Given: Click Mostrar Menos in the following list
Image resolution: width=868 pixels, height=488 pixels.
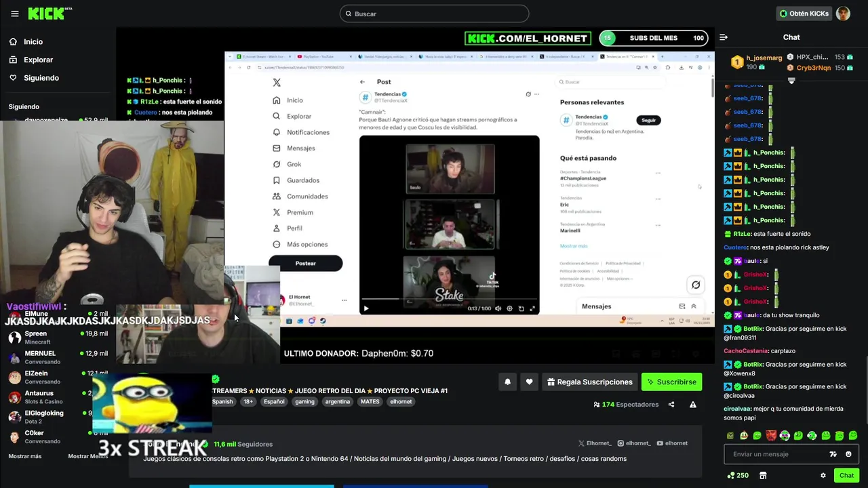Looking at the screenshot, I should [87, 456].
